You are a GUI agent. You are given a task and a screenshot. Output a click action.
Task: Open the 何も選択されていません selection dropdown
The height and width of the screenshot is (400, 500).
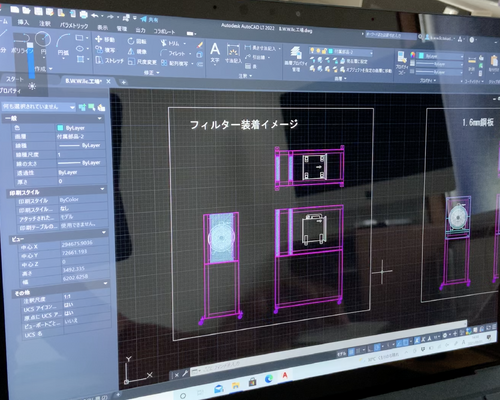click(x=39, y=107)
